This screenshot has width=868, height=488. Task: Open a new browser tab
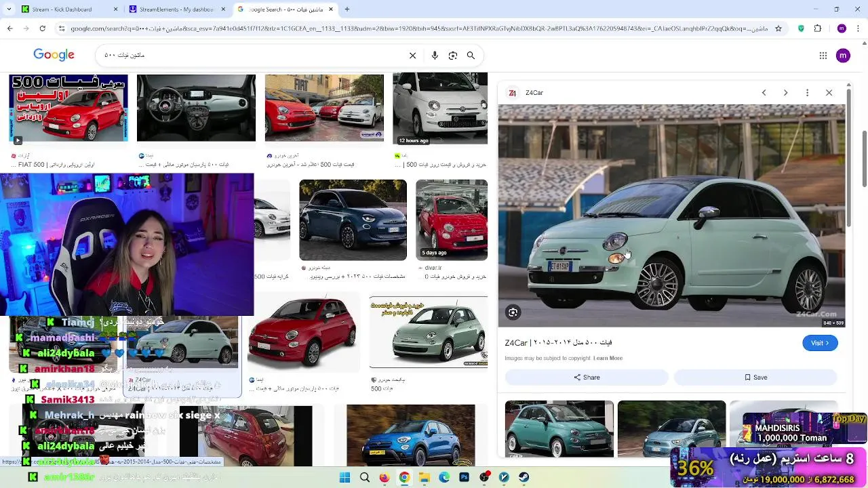(x=347, y=9)
